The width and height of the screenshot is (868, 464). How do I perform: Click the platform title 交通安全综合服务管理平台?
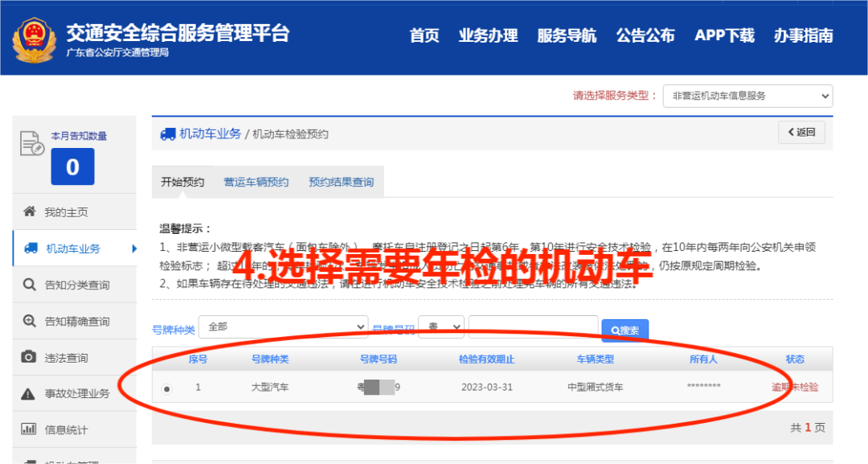(x=178, y=33)
